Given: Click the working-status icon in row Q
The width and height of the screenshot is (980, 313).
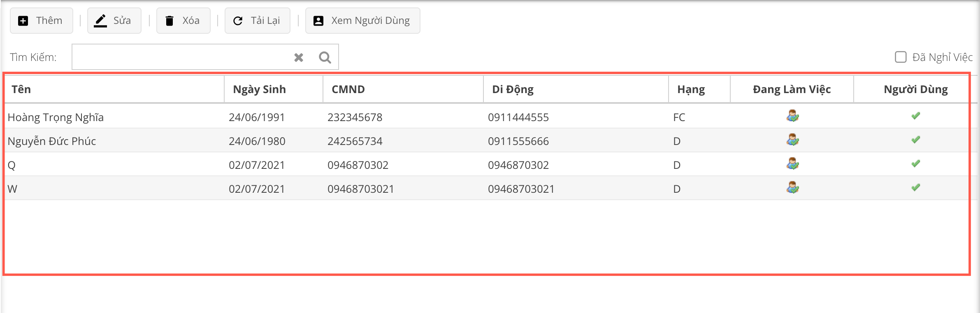Looking at the screenshot, I should click(792, 164).
